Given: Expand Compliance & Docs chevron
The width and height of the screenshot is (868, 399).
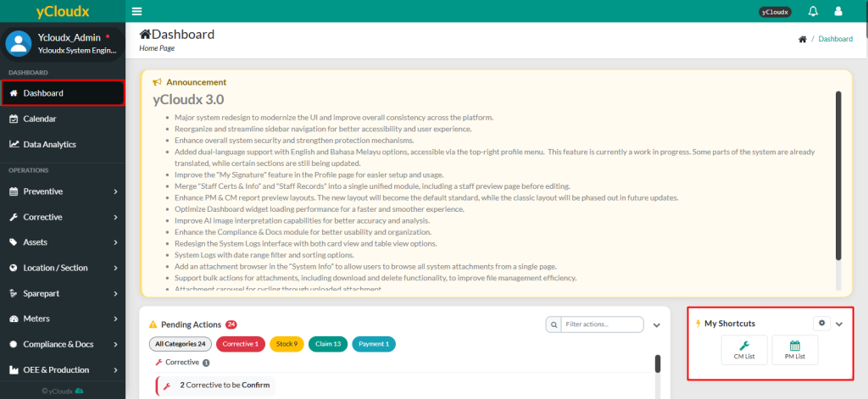Looking at the screenshot, I should click(x=115, y=344).
